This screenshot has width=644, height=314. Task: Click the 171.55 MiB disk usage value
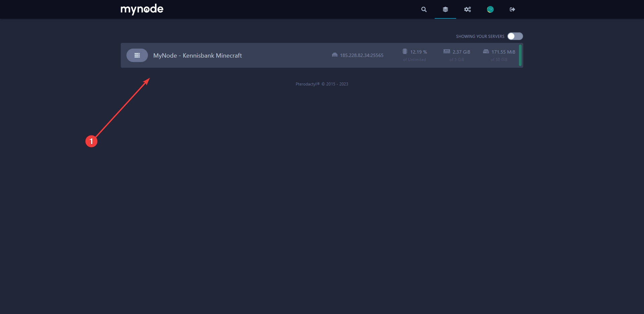503,52
